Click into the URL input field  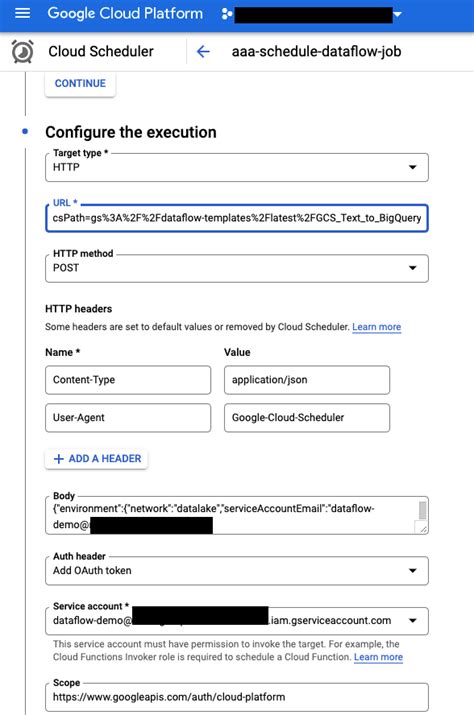[237, 218]
